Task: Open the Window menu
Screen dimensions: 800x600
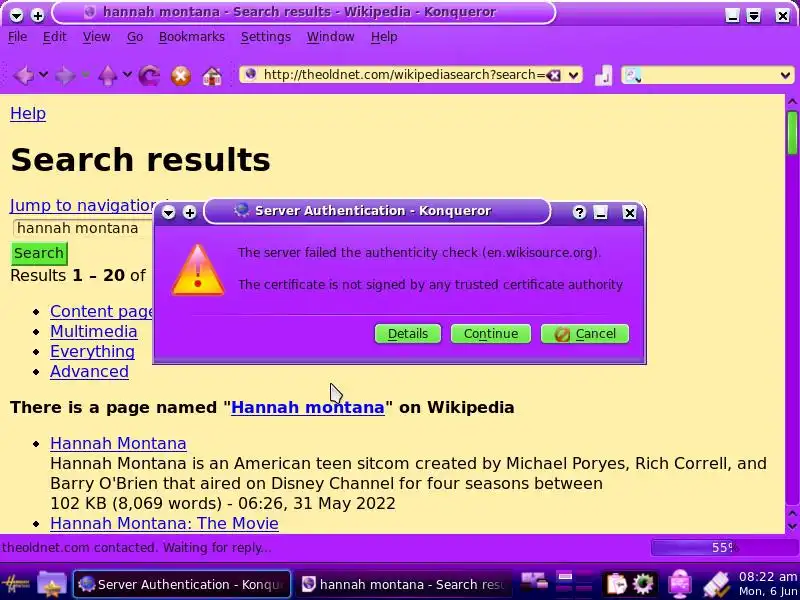Action: [x=331, y=37]
